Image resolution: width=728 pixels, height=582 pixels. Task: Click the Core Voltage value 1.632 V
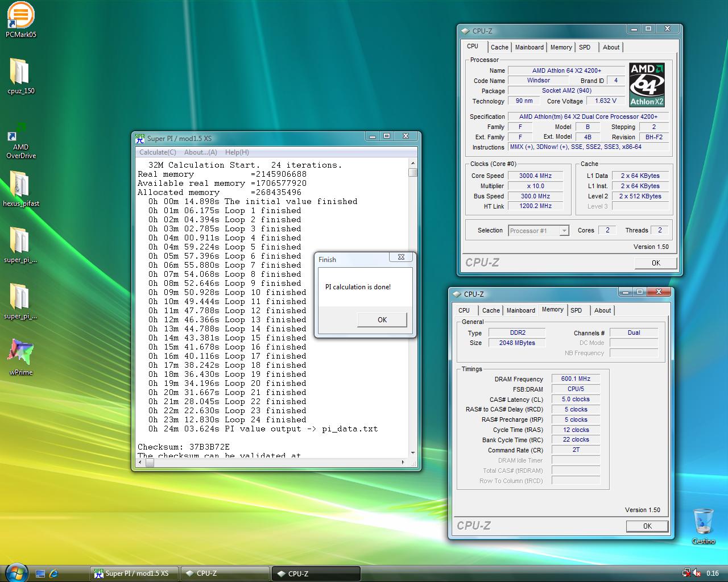tap(606, 101)
